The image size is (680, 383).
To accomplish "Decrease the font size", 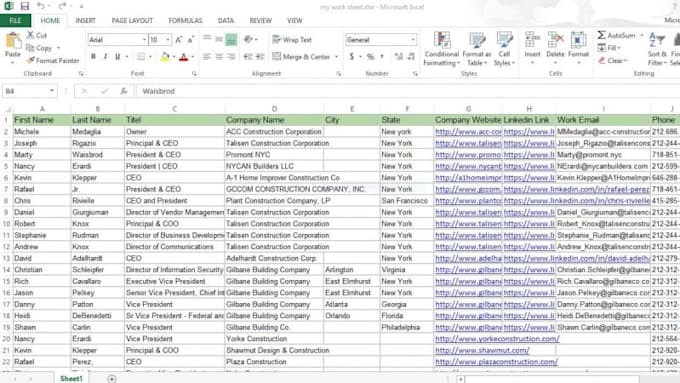I will [191, 40].
